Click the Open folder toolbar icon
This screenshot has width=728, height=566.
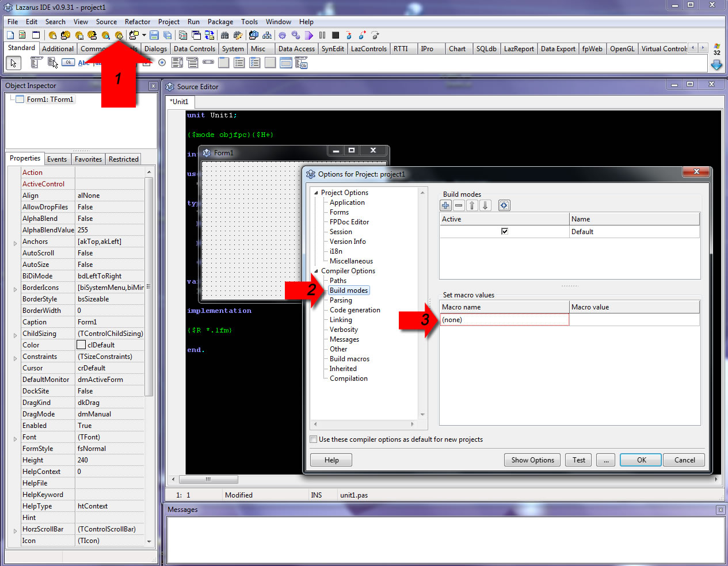134,35
